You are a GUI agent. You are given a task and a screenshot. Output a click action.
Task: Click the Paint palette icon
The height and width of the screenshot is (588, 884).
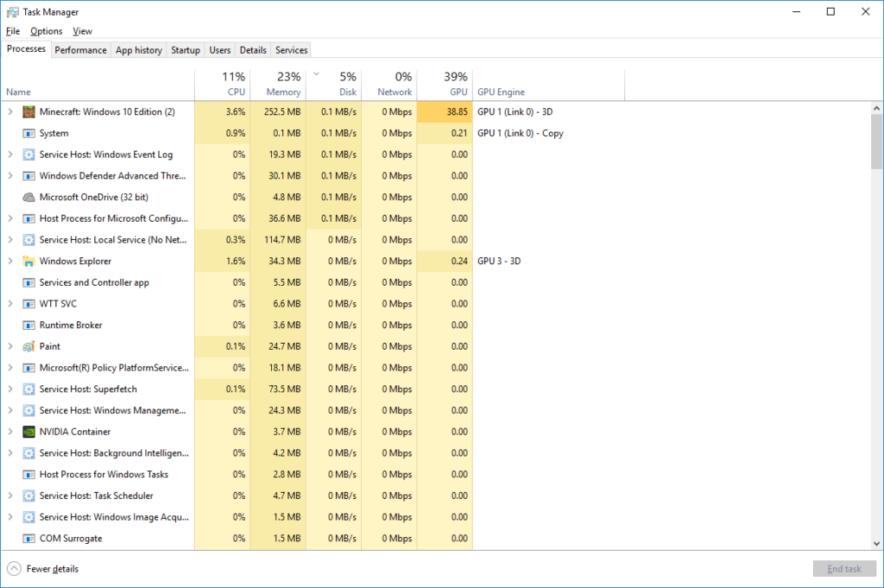point(28,346)
